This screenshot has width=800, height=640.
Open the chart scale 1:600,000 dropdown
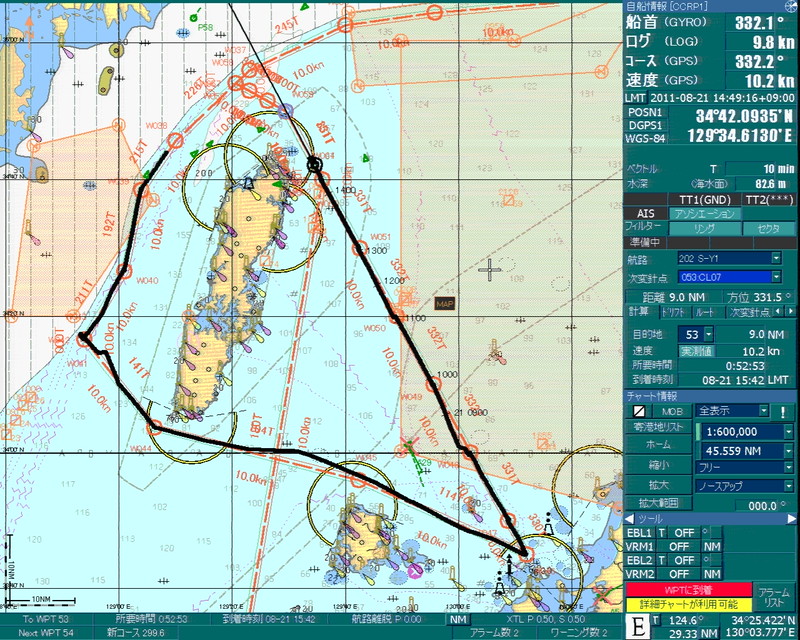point(789,431)
